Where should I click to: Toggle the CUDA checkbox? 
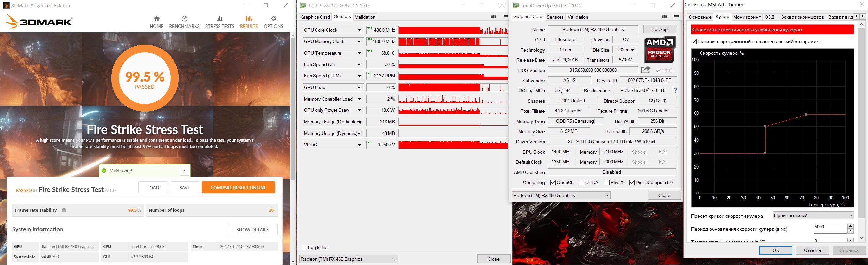tap(582, 182)
